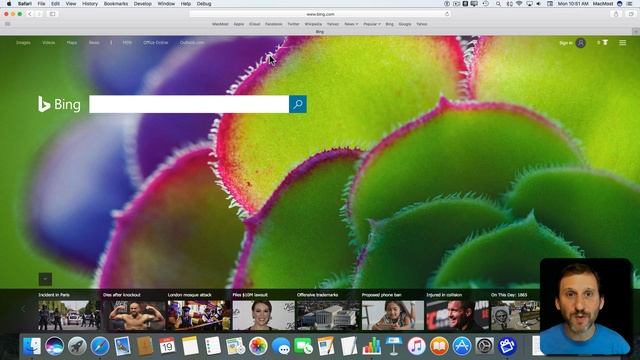Viewport: 640px width, 360px height.
Task: Open Wi-Fi status menu
Action: tap(519, 4)
